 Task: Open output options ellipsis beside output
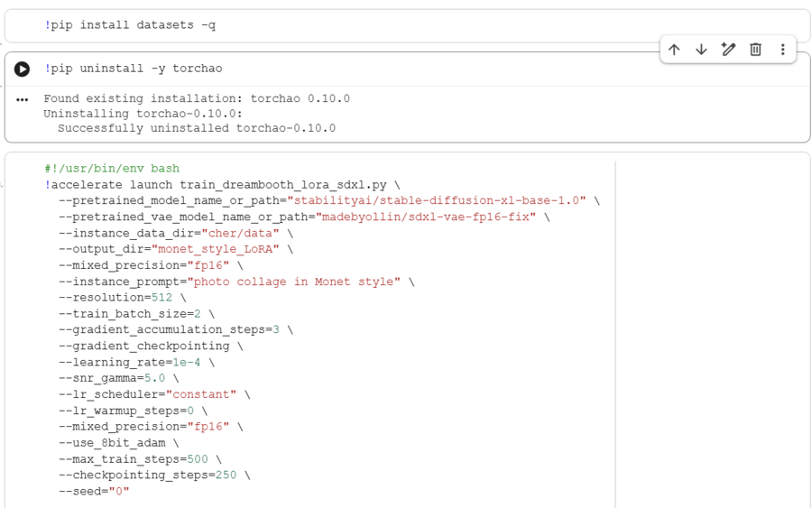(23, 99)
